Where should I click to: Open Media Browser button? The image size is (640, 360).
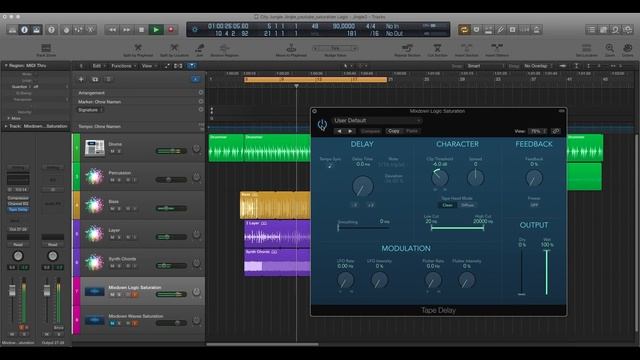point(628,30)
